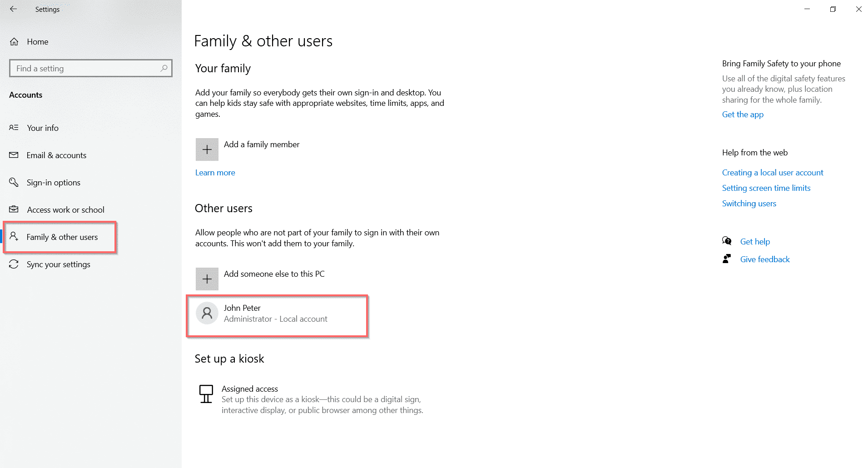Image resolution: width=868 pixels, height=468 pixels.
Task: Select Access work or school
Action: point(65,210)
